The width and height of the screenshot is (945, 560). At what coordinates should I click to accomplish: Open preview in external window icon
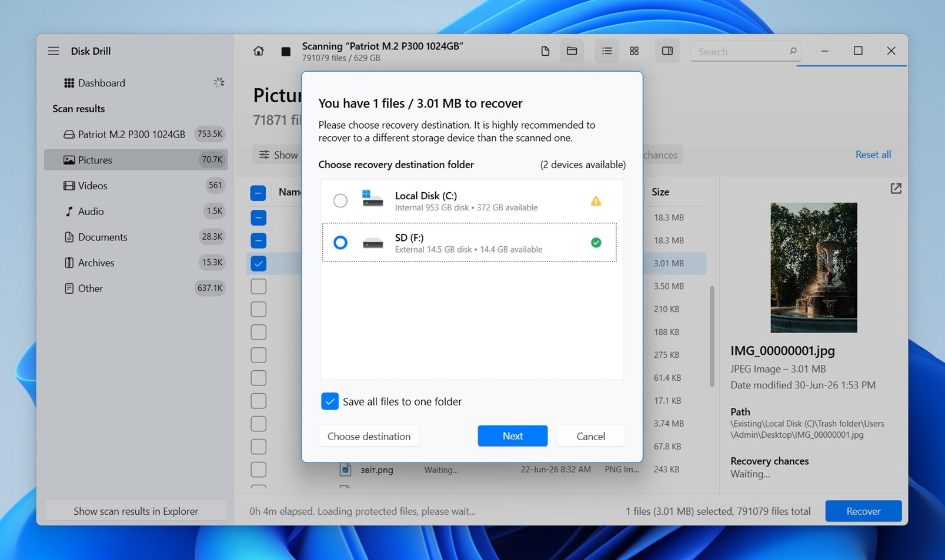896,189
